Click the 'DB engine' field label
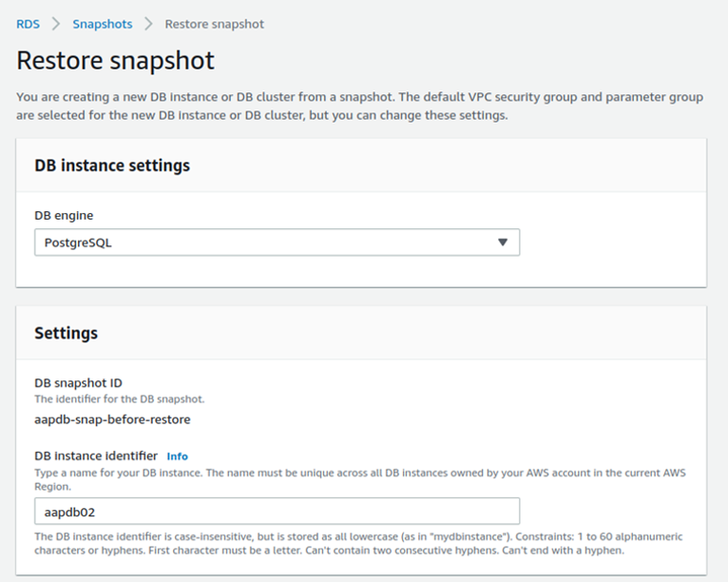 pyautogui.click(x=64, y=215)
